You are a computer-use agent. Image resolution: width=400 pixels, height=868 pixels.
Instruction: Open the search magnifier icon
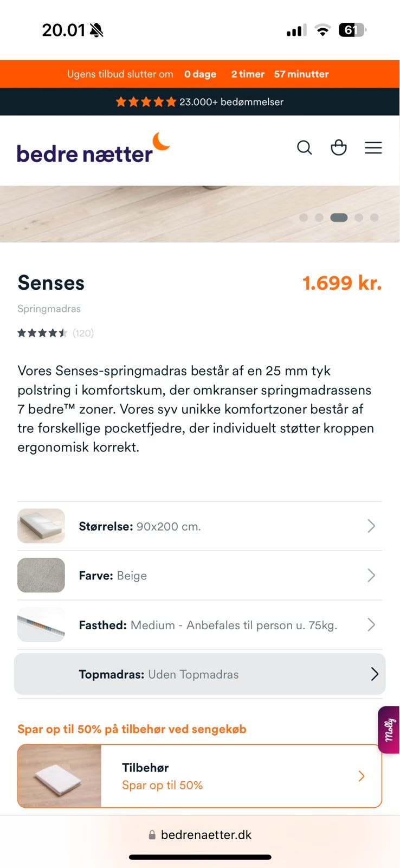point(304,148)
